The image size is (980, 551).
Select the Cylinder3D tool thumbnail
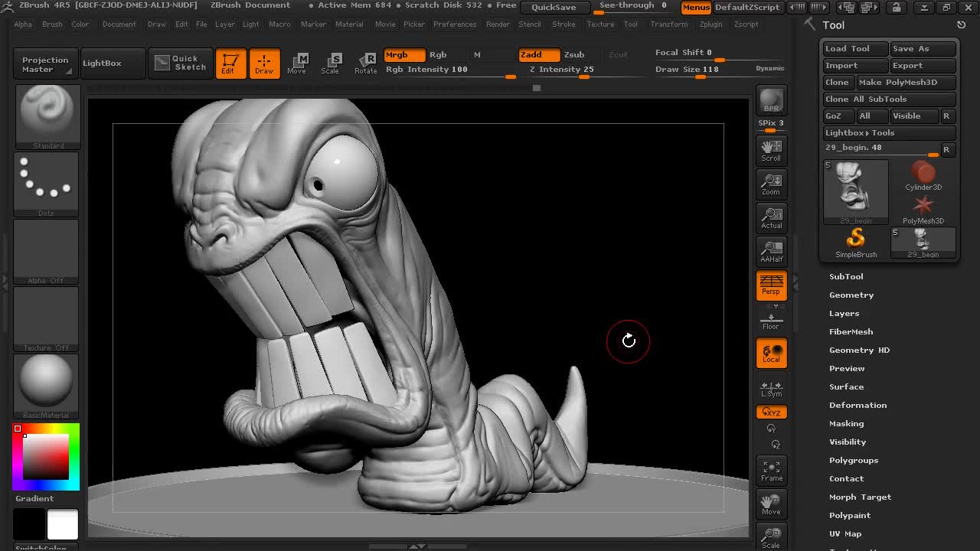click(x=923, y=176)
